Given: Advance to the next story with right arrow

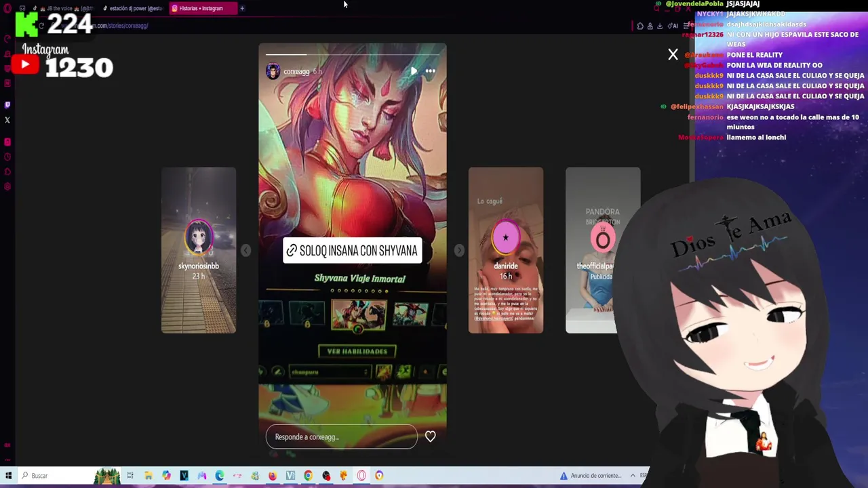Looking at the screenshot, I should (x=459, y=250).
